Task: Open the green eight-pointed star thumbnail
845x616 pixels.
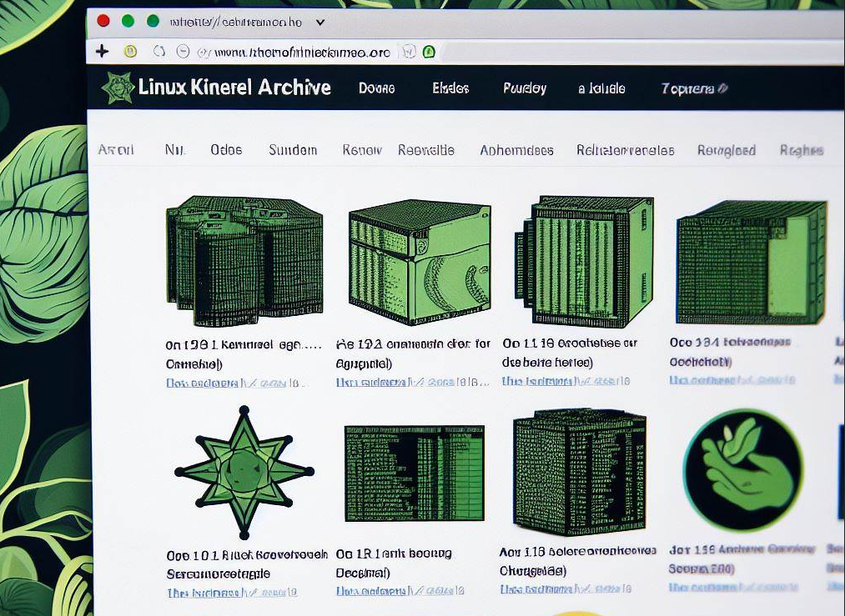Action: click(244, 473)
